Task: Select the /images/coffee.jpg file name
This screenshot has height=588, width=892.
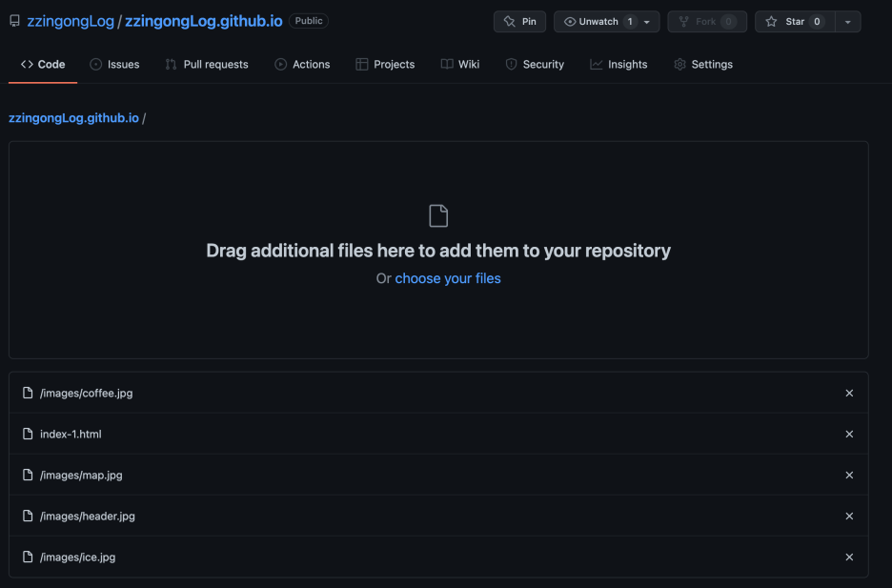Action: [x=87, y=393]
